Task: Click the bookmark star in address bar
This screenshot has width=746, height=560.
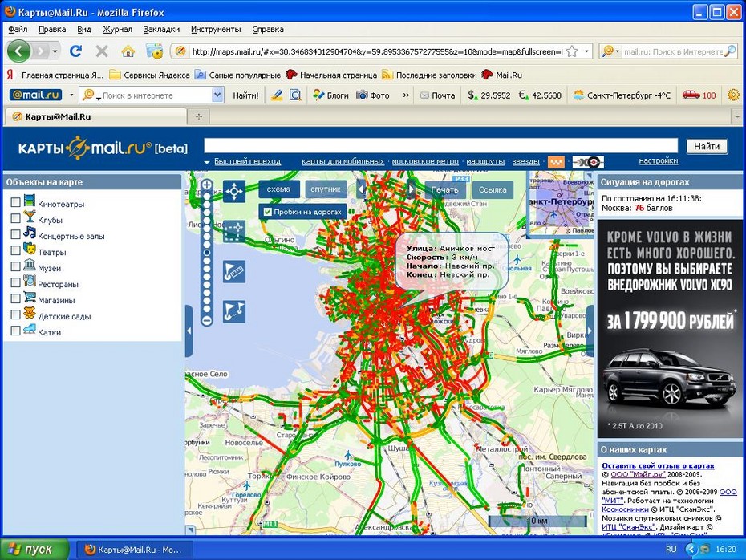Action: 572,51
